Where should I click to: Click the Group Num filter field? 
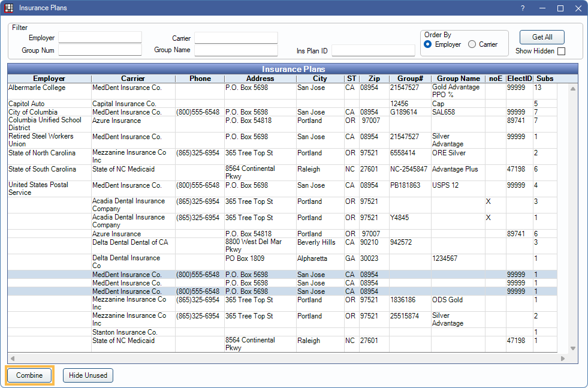click(x=99, y=50)
